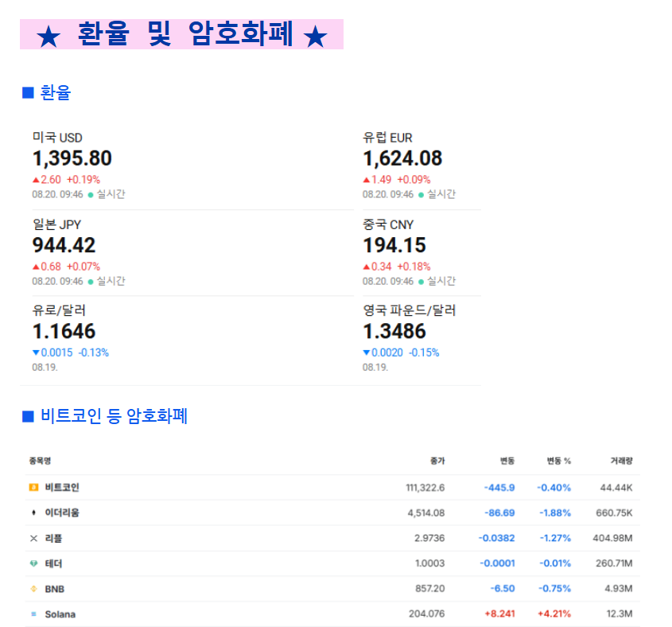The height and width of the screenshot is (627, 672).
Task: Click the '비트코인 등 암호화폐' section heading
Action: (x=114, y=415)
